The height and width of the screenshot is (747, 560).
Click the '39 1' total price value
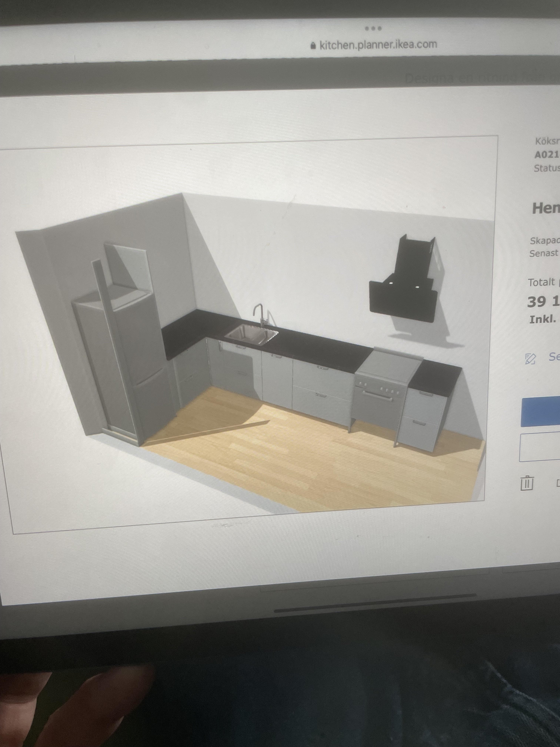pos(544,302)
